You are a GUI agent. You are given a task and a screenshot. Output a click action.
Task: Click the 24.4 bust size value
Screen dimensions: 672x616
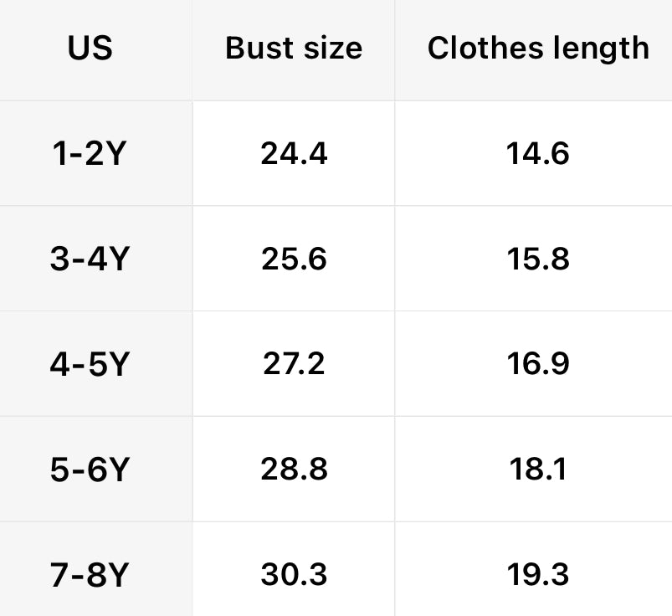point(294,154)
